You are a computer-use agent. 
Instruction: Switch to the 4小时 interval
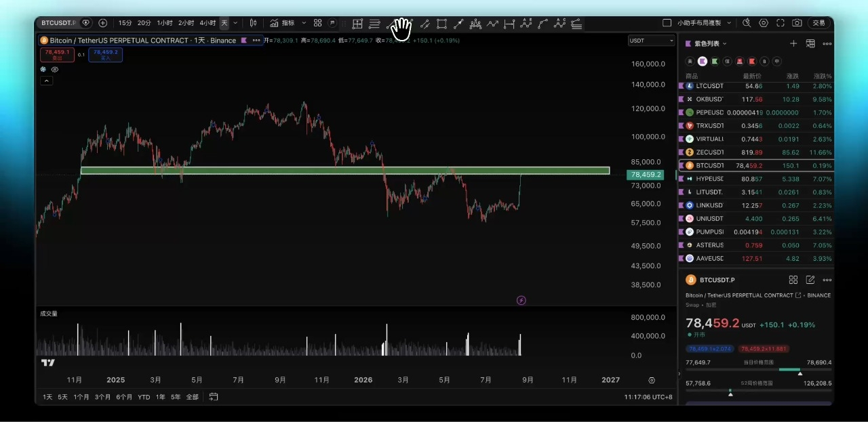tap(208, 23)
